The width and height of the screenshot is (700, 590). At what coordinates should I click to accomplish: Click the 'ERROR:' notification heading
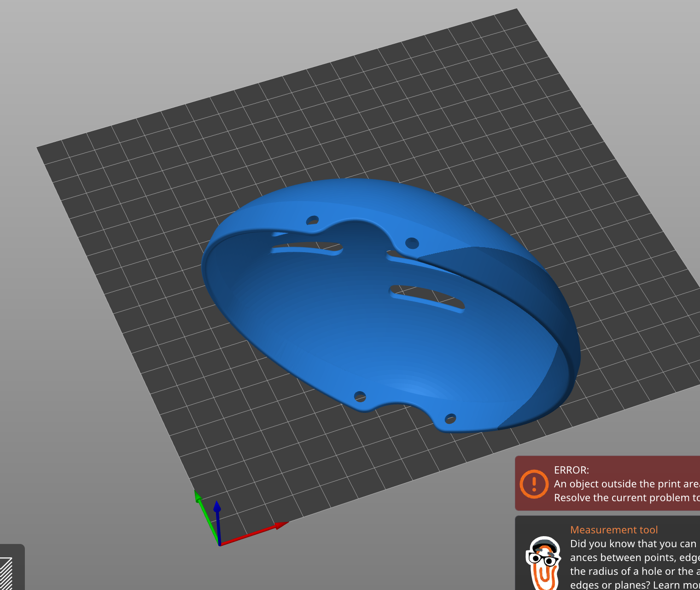pos(572,470)
